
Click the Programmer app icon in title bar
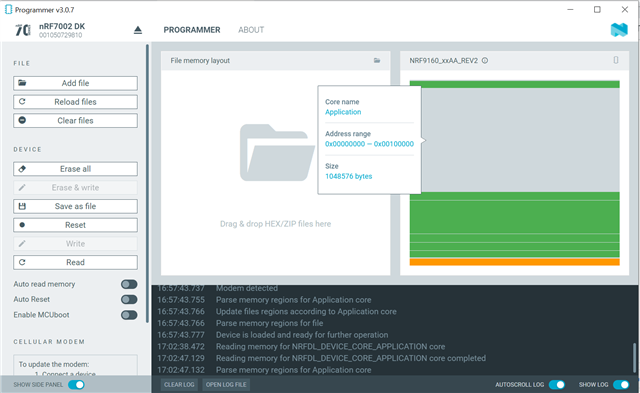tap(8, 9)
